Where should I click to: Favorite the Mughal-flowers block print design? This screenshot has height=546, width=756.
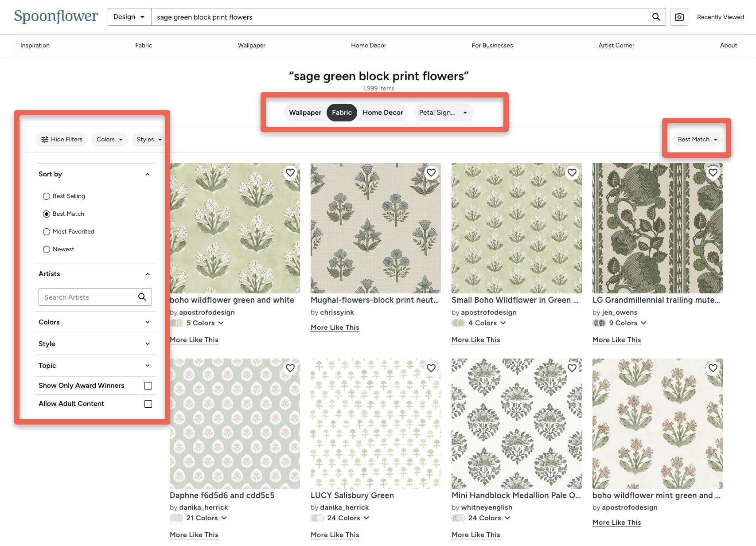431,172
